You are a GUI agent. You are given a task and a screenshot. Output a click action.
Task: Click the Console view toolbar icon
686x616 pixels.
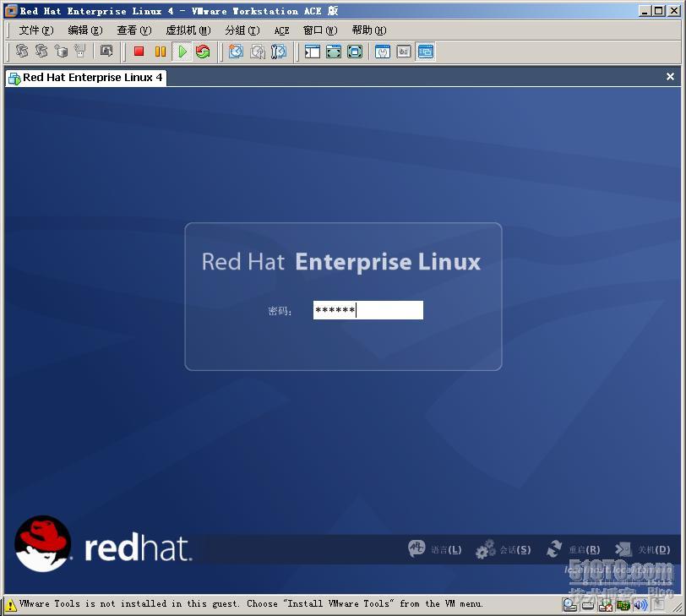[x=425, y=52]
